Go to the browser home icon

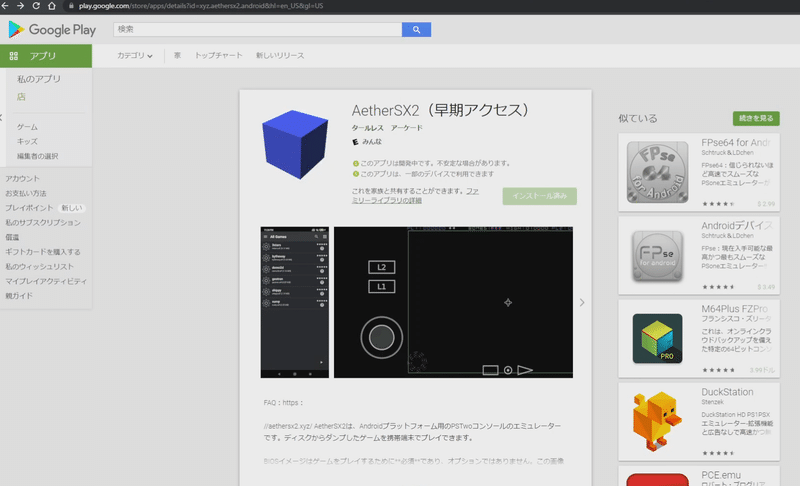point(52,6)
